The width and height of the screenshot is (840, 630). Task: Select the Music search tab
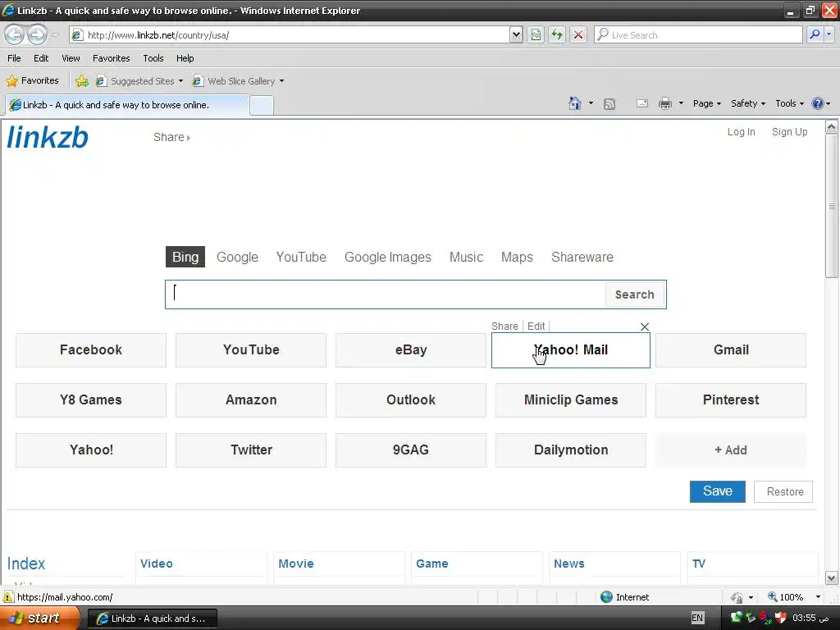[x=466, y=257]
